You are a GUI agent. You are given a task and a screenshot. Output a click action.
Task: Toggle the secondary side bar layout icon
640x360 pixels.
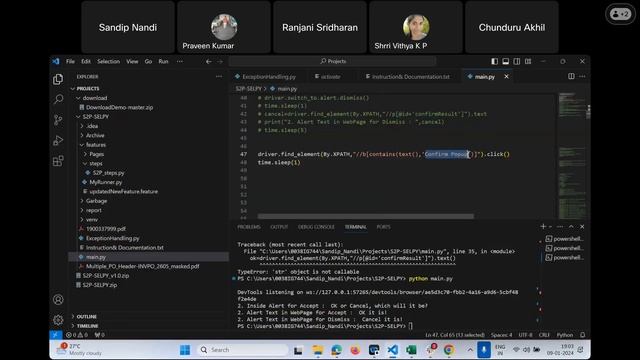click(x=517, y=61)
